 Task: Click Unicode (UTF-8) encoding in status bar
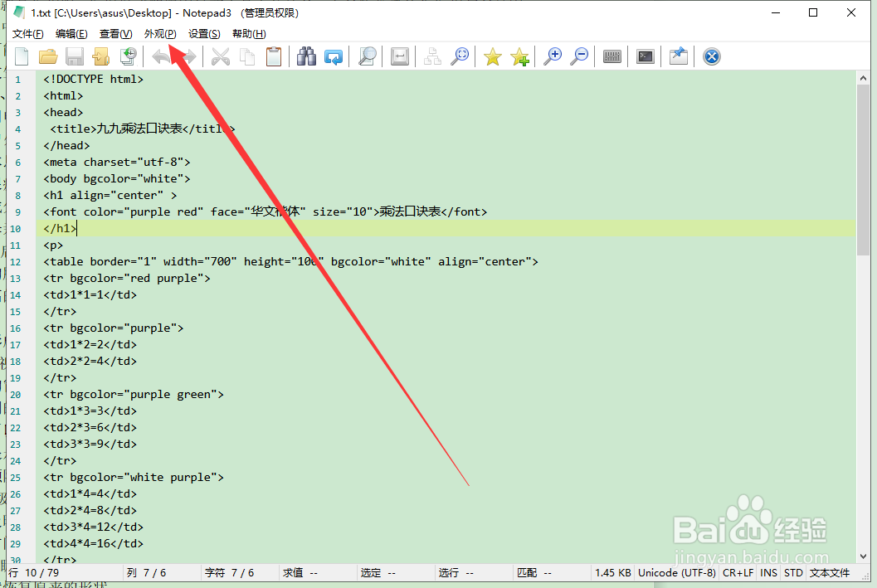pos(677,572)
